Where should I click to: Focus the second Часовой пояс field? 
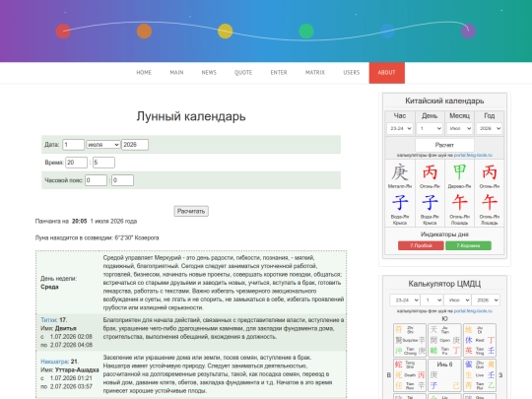[x=122, y=180]
